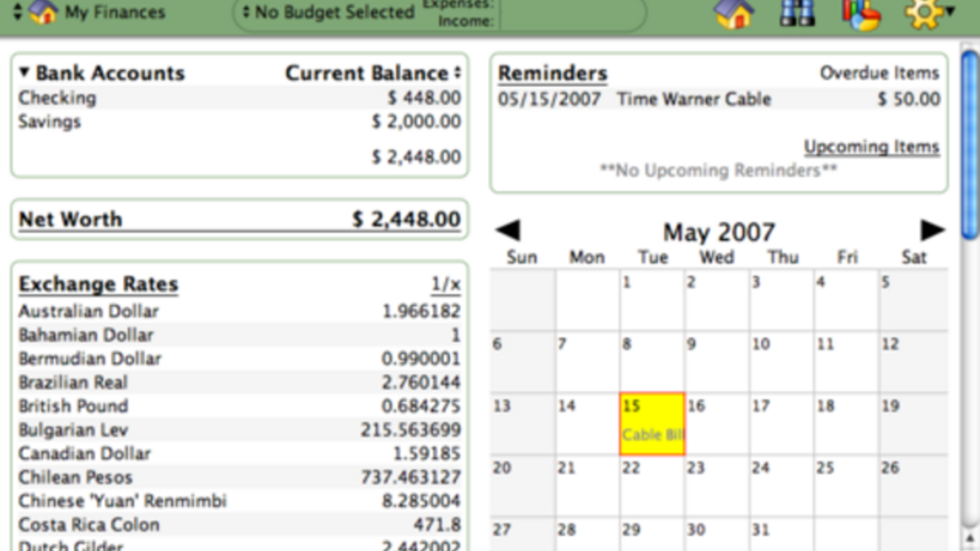Viewport: 980px width, 551px height.
Task: Click the gear settings icon
Action: coord(925,13)
